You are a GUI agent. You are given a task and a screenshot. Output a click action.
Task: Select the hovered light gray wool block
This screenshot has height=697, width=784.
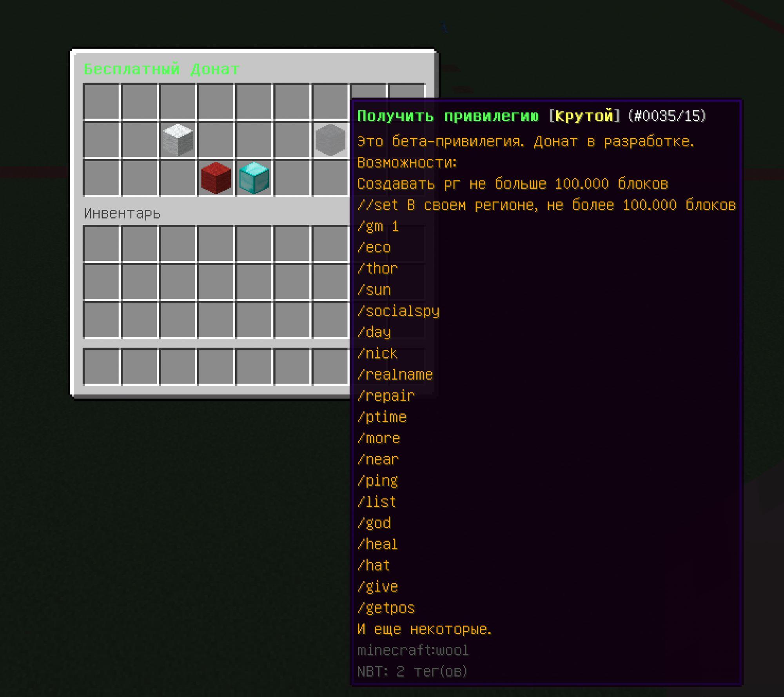(330, 140)
